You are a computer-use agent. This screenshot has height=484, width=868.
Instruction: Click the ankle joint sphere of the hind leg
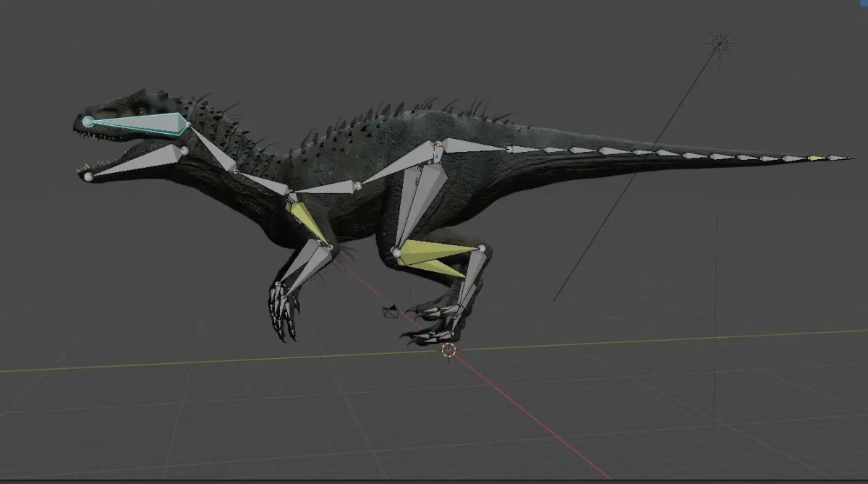(482, 248)
